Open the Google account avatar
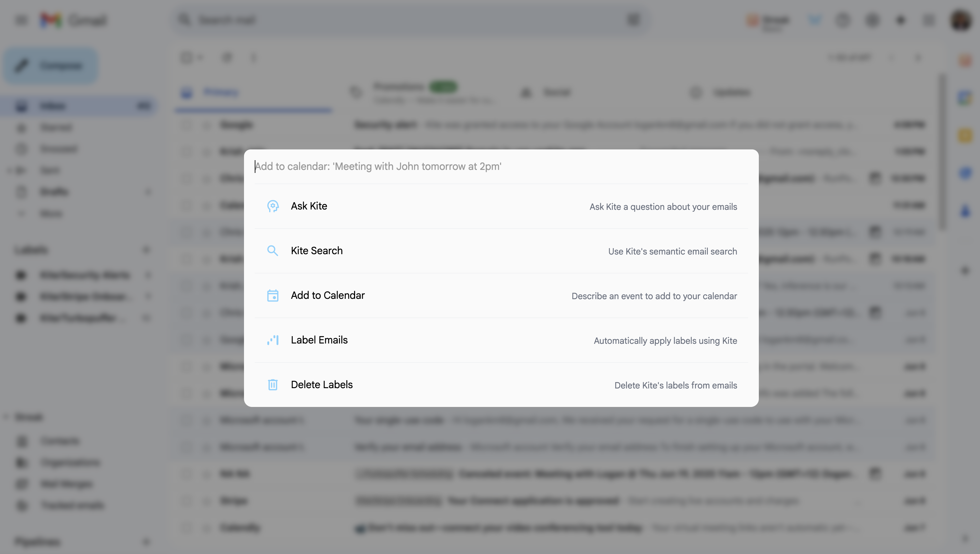This screenshot has width=980, height=554. [961, 20]
